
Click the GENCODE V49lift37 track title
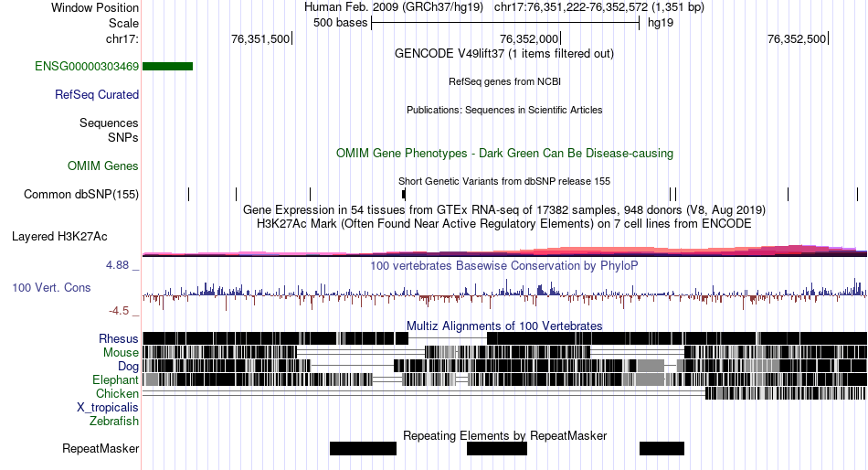[503, 54]
